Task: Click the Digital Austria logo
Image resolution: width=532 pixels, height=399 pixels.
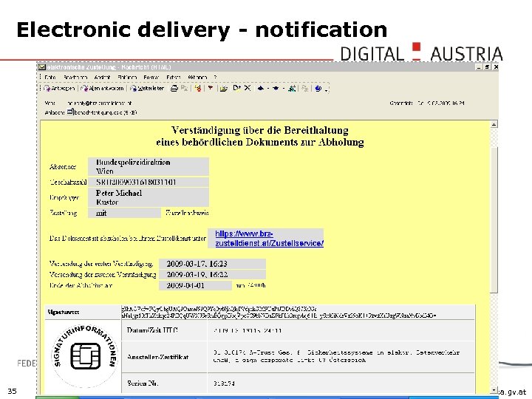Action: [x=421, y=52]
